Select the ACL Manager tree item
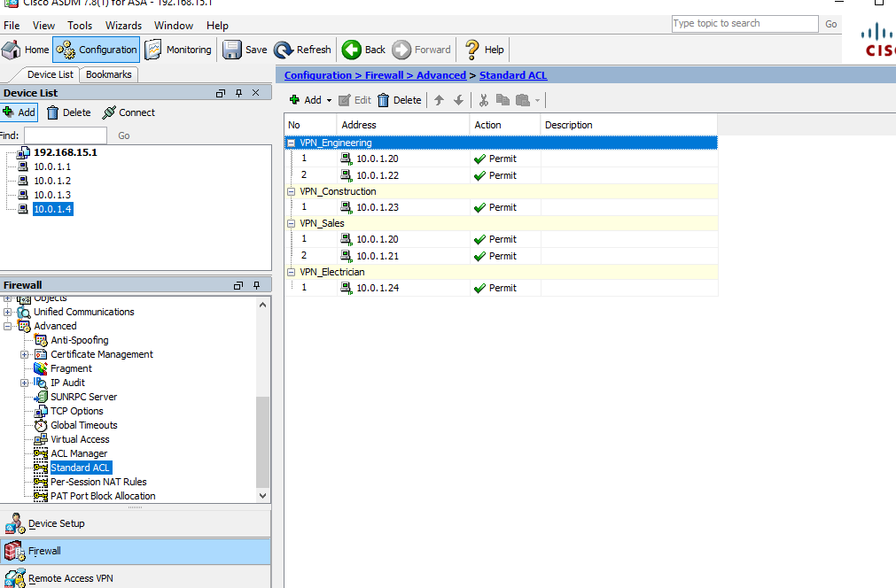The width and height of the screenshot is (896, 588). 79,453
